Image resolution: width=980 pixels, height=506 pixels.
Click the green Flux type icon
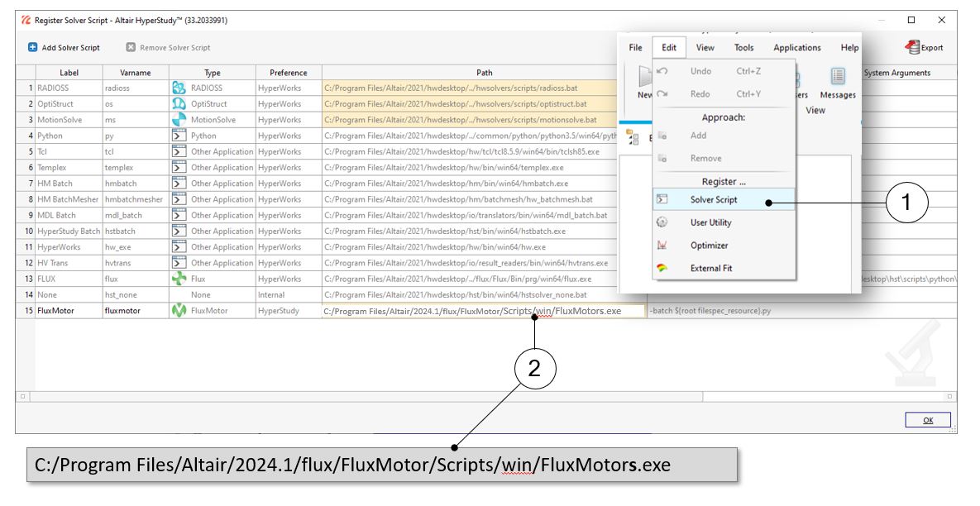click(179, 279)
